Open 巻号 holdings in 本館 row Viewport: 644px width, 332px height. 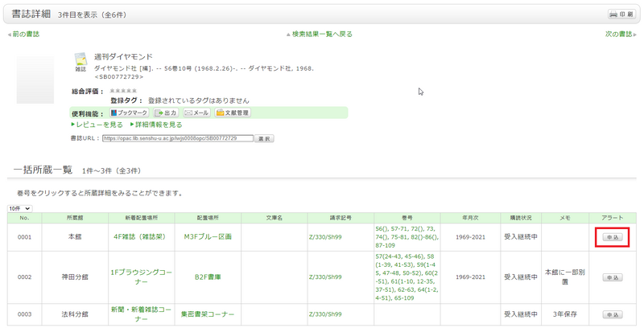(407, 237)
